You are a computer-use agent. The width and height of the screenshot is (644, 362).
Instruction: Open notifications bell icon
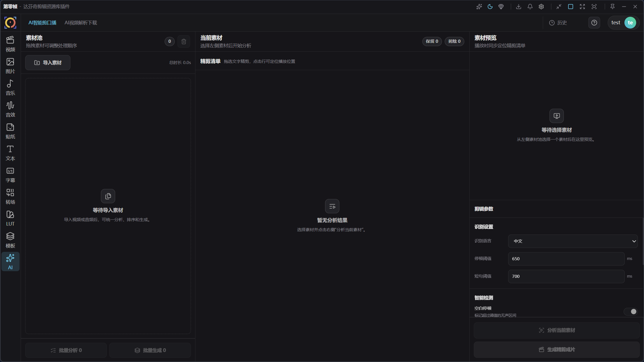[x=530, y=7]
